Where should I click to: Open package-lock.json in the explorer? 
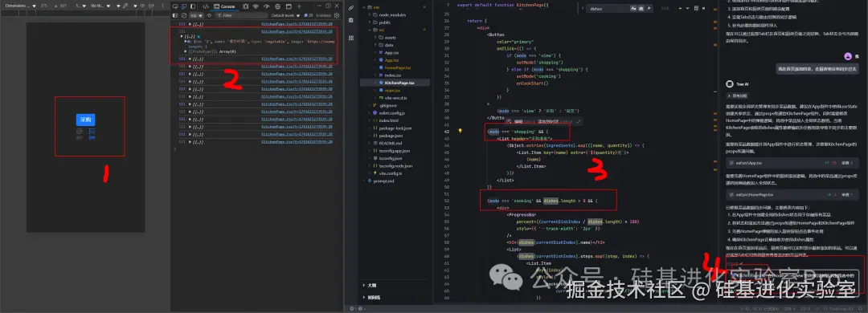395,128
